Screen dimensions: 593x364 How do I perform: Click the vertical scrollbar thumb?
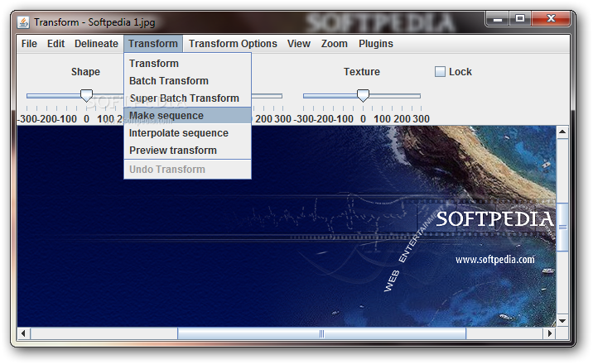(x=562, y=227)
